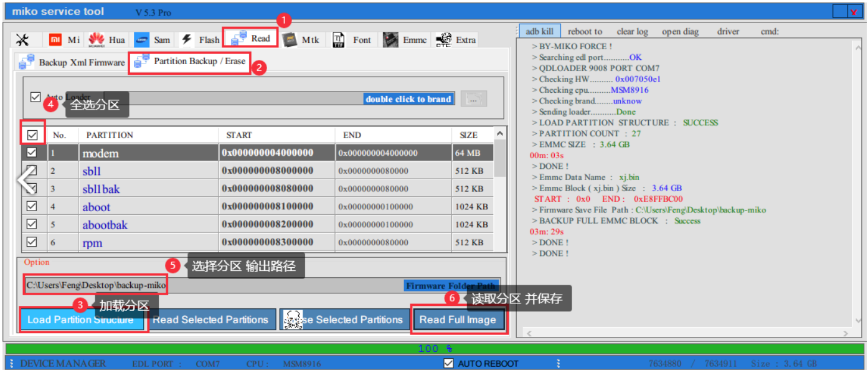Toggle the AUTO REBOOT checkbox
The width and height of the screenshot is (868, 370).
[448, 364]
